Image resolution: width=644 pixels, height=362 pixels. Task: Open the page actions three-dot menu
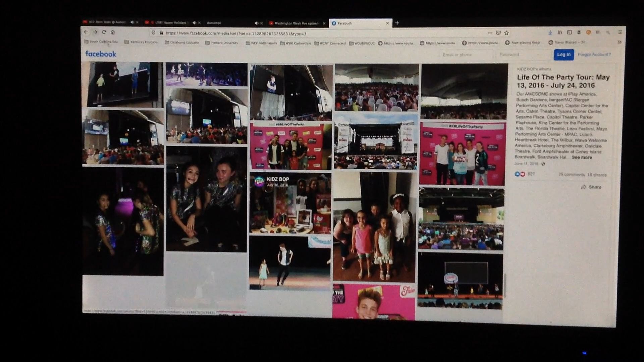490,33
